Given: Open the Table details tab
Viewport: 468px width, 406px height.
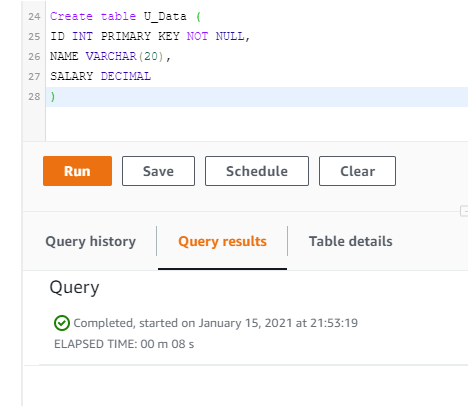Looking at the screenshot, I should [351, 241].
